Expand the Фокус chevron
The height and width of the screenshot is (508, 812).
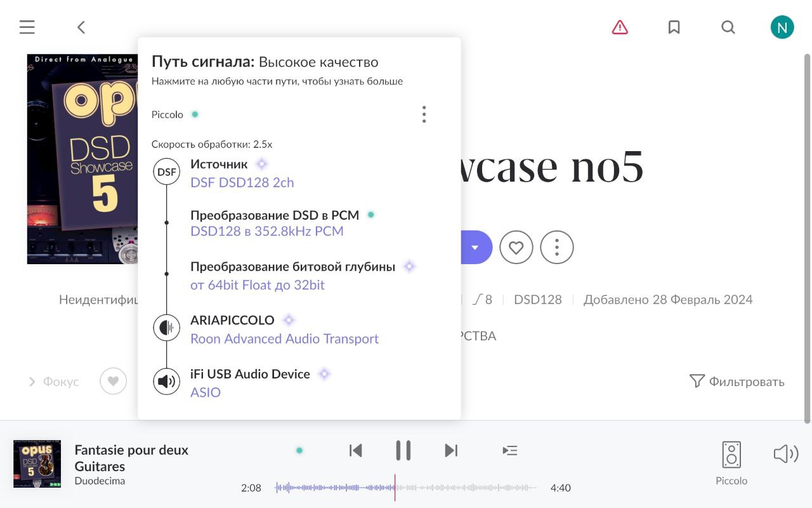pos(32,382)
